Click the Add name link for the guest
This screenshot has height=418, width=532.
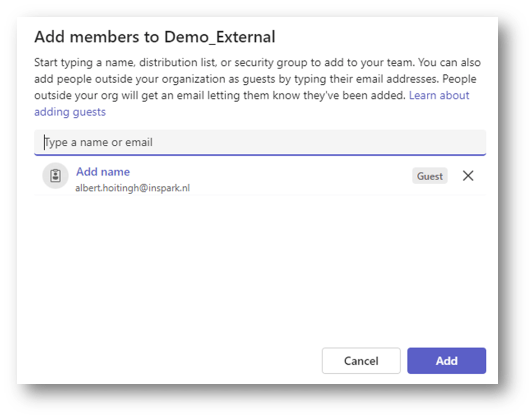(x=103, y=172)
